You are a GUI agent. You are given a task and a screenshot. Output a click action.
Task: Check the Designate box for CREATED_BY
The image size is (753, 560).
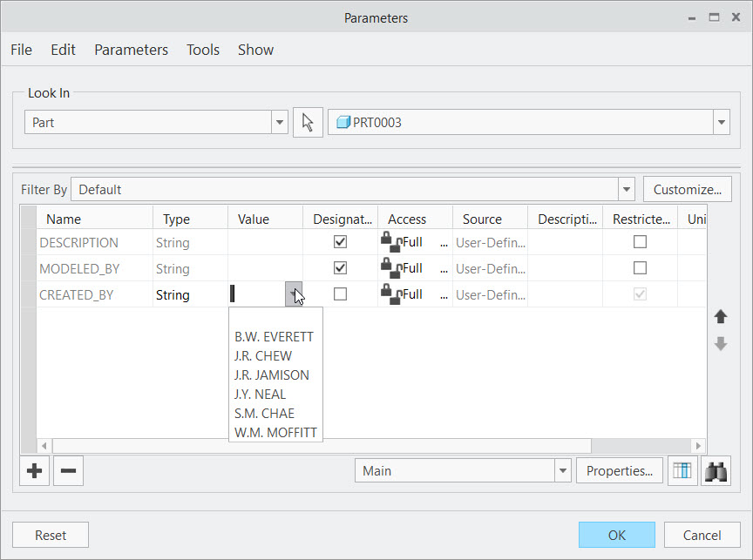click(340, 294)
